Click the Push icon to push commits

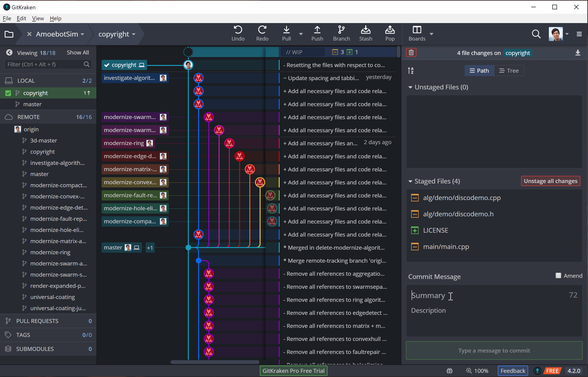(317, 34)
